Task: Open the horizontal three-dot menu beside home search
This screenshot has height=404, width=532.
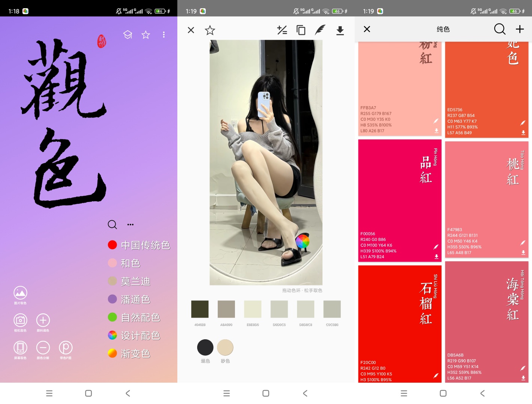Action: coord(130,224)
